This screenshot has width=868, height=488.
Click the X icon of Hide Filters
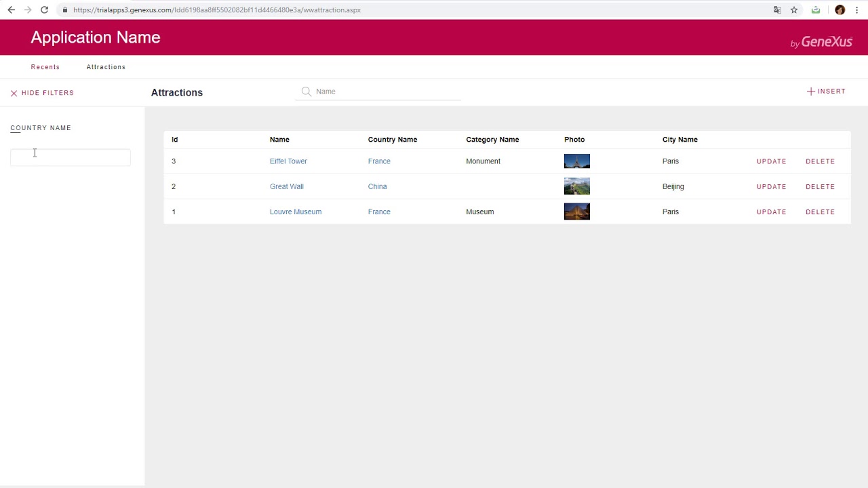pyautogui.click(x=14, y=93)
